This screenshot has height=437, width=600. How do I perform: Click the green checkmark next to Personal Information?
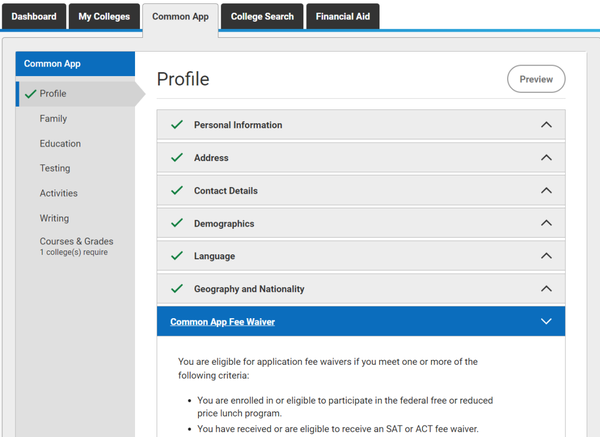tap(177, 125)
